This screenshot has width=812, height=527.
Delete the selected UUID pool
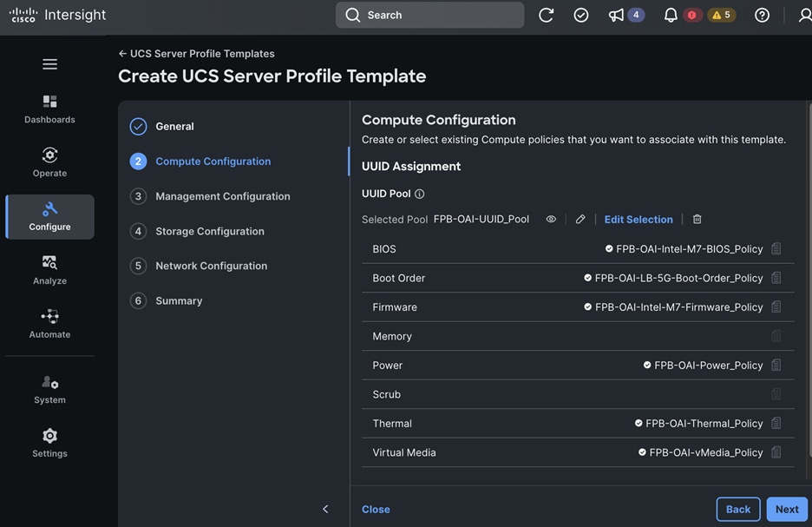click(x=697, y=219)
